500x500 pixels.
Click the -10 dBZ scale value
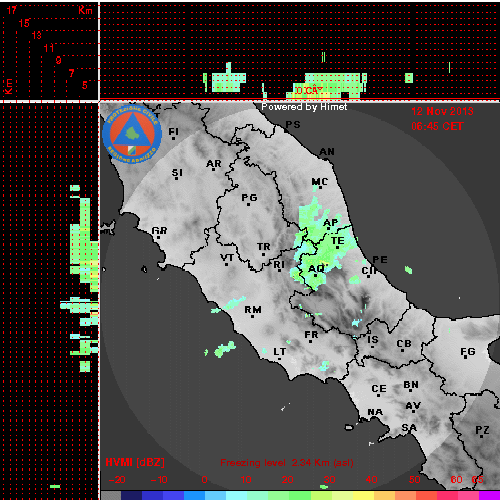click(x=159, y=480)
